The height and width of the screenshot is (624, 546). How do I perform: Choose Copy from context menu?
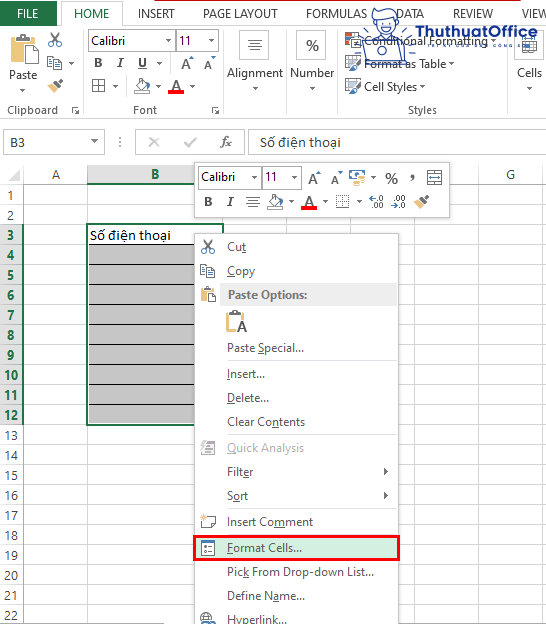click(296, 271)
